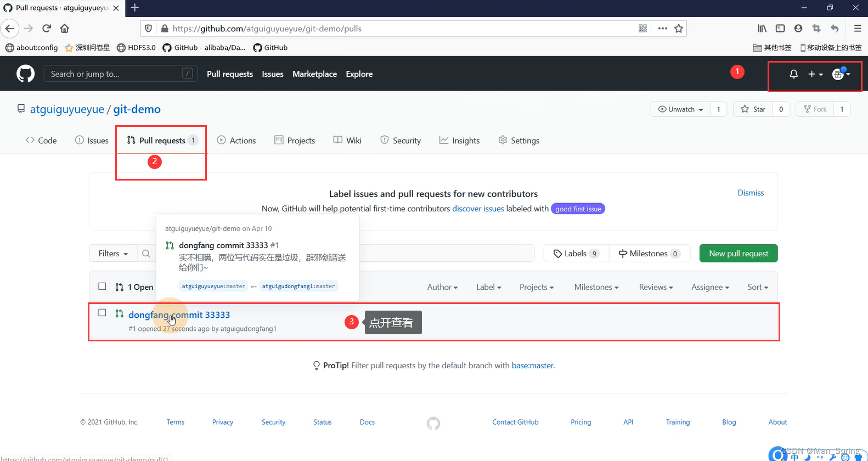Image resolution: width=868 pixels, height=461 pixels.
Task: Open the Wiki tab
Action: click(347, 140)
